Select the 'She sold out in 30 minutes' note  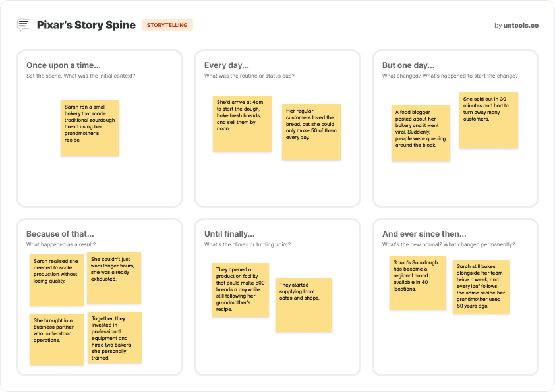pos(488,120)
